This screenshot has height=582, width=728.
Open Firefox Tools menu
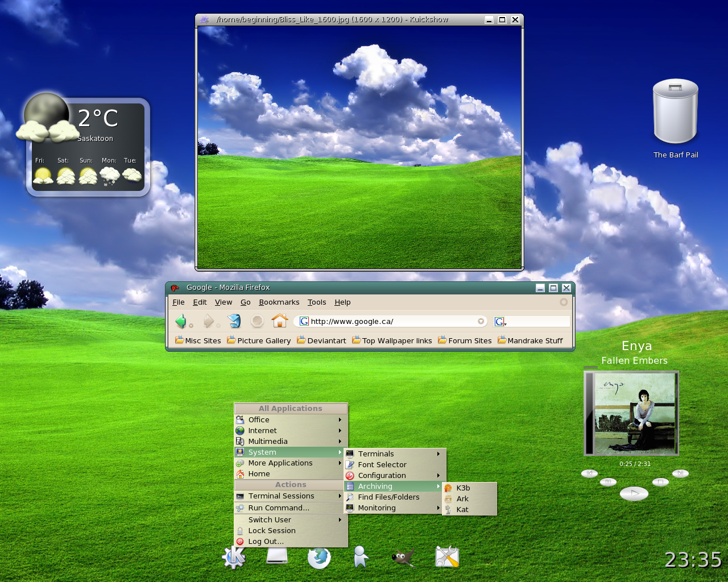(x=317, y=302)
